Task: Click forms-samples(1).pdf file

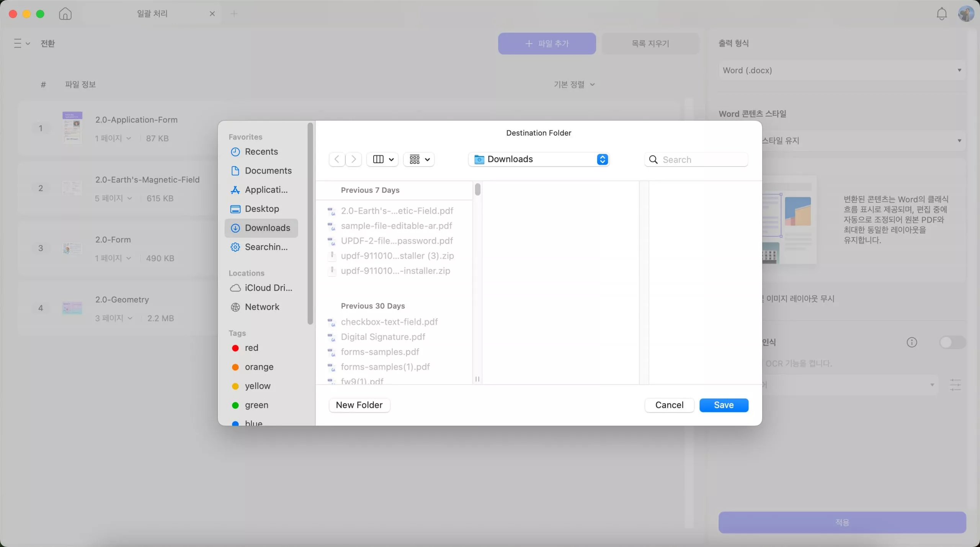Action: coord(394,367)
